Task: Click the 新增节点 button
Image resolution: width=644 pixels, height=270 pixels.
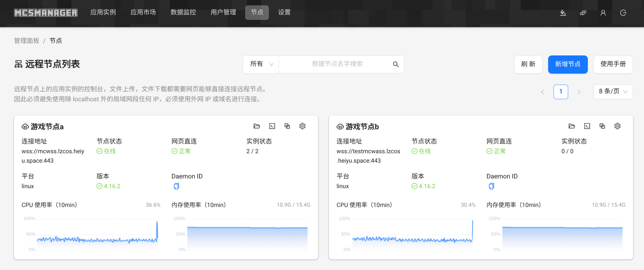Action: pos(568,64)
